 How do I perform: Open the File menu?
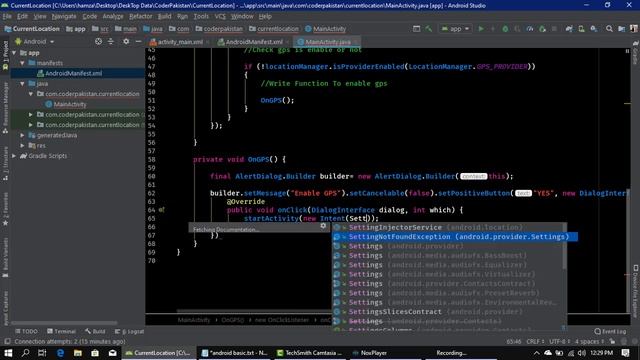coord(7,16)
